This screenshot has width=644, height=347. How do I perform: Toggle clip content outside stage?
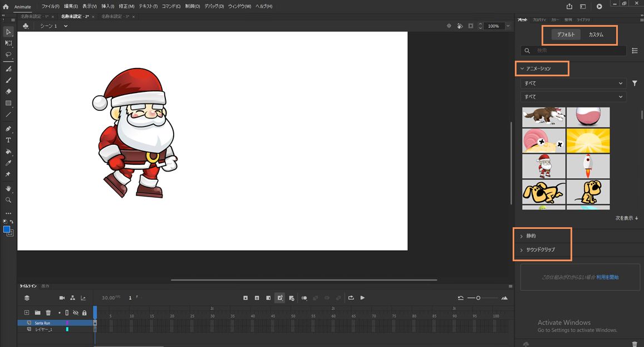coord(471,26)
